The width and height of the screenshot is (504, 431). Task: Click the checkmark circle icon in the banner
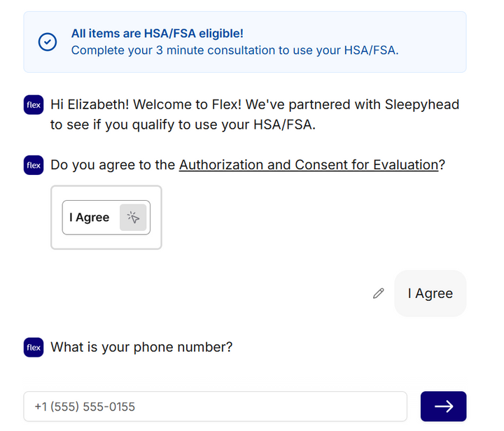pos(47,42)
